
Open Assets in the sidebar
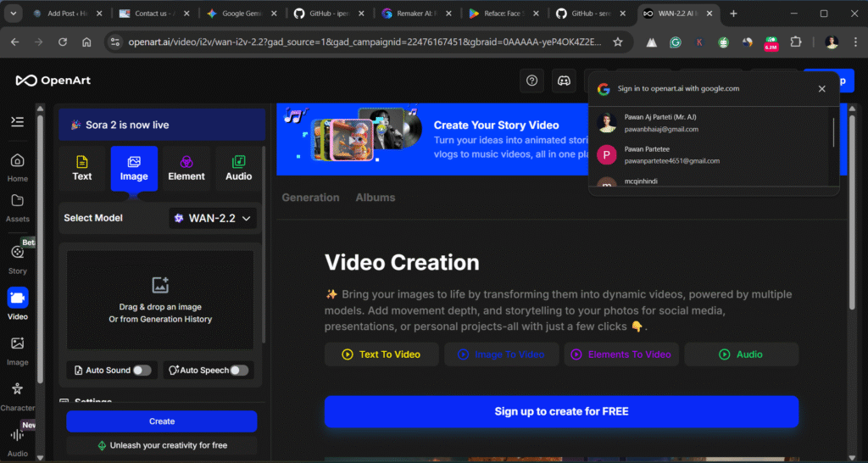click(x=17, y=209)
